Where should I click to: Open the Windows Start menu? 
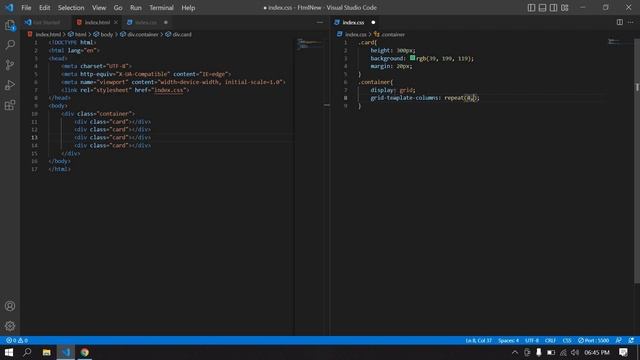click(x=9, y=352)
